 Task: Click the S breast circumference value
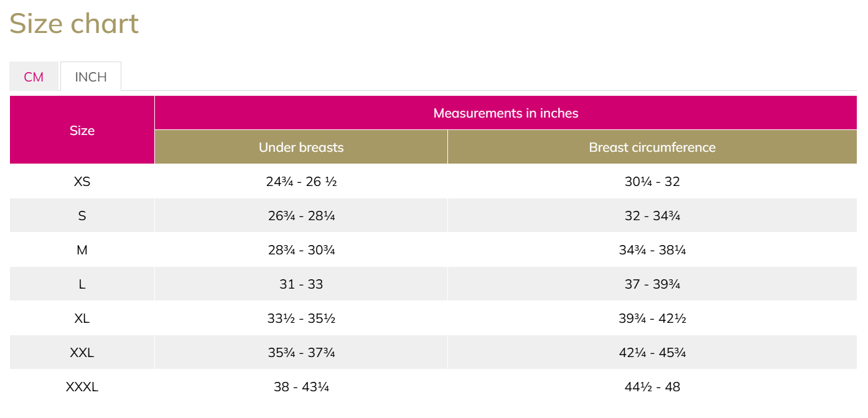tap(652, 216)
